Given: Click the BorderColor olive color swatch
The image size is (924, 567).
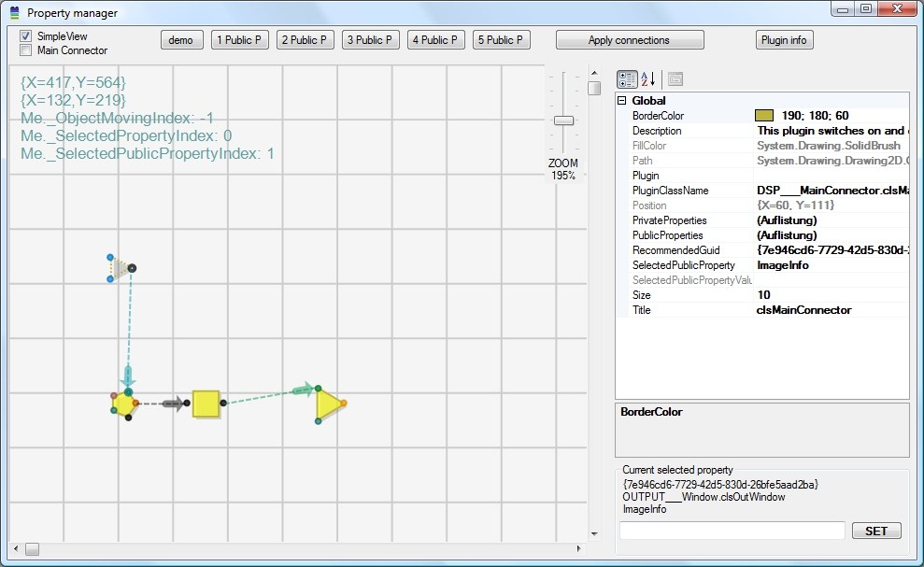Looking at the screenshot, I should [x=764, y=116].
